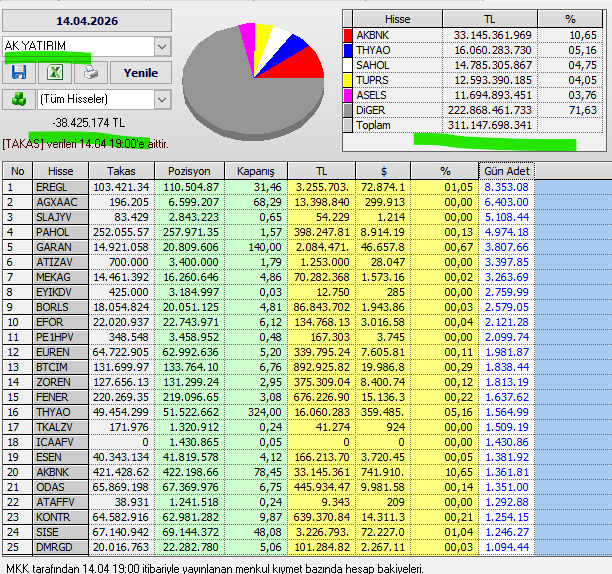
Task: Open the AK YATIRIM broker dropdown
Action: coord(162,47)
